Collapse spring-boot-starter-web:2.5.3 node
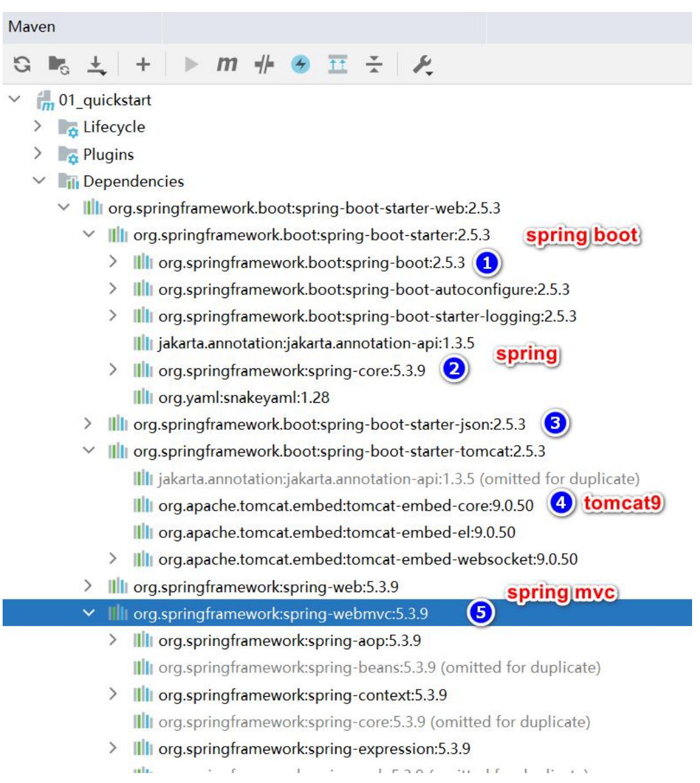Screen dimensions: 700x783 (64, 207)
